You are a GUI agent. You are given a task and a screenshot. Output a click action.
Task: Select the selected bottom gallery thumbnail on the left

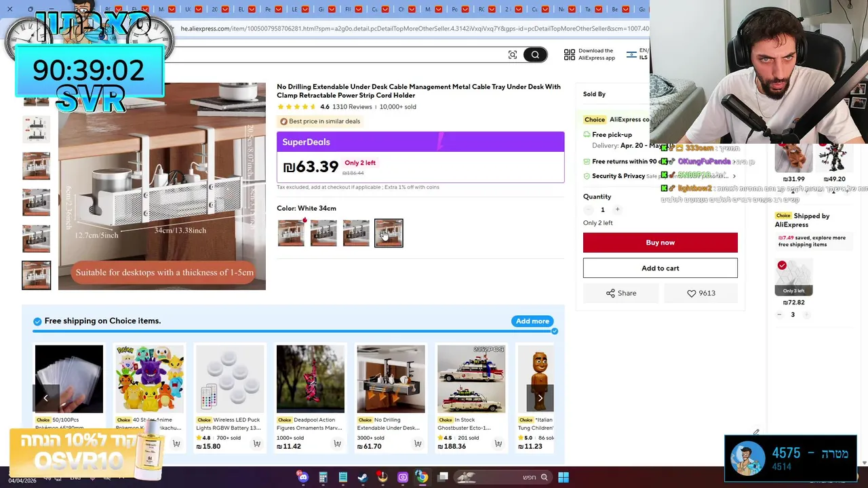37,275
